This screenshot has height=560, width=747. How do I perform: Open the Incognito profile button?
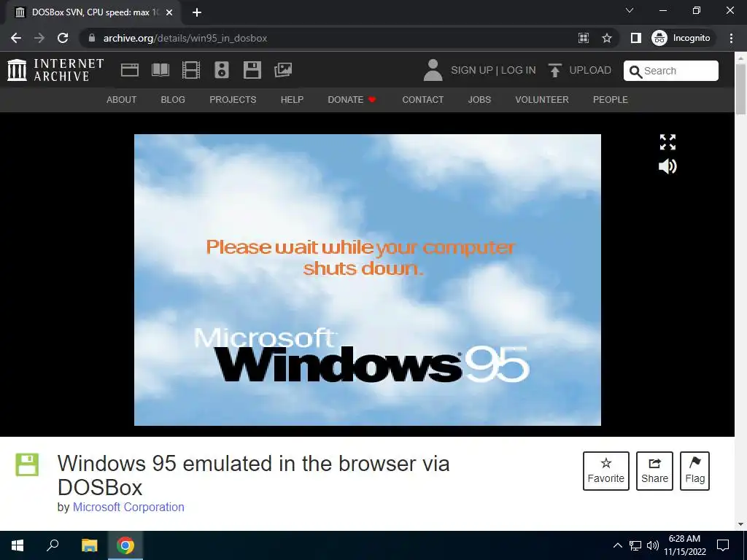coord(682,38)
